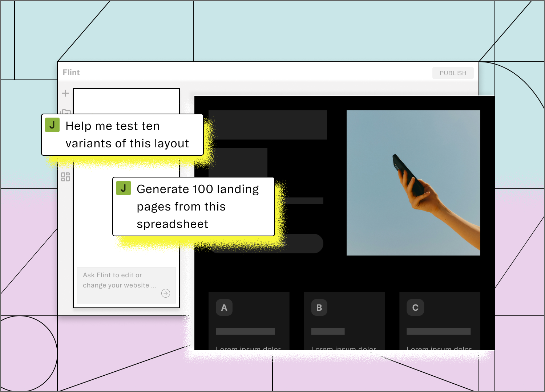Submit prompt with the circular arrow icon
This screenshot has width=545, height=392.
[166, 293]
